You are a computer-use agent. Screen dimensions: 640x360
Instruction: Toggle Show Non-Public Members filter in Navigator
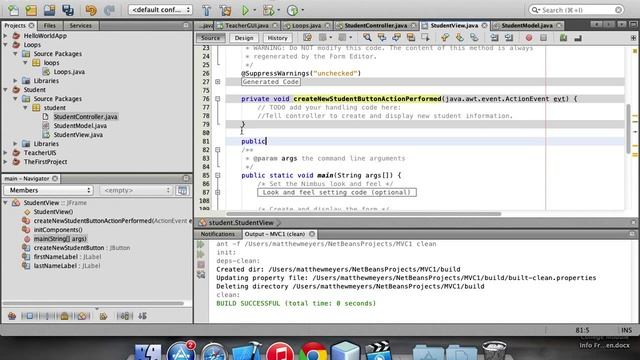click(64, 316)
